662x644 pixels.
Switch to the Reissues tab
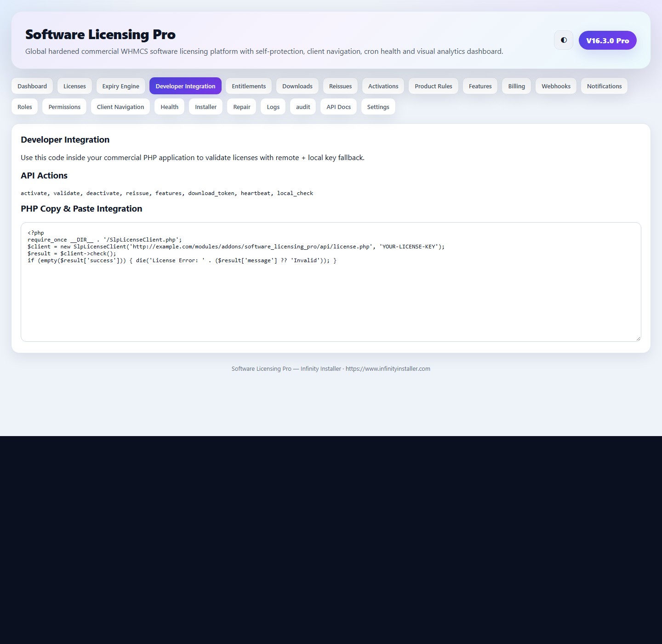[x=340, y=86]
